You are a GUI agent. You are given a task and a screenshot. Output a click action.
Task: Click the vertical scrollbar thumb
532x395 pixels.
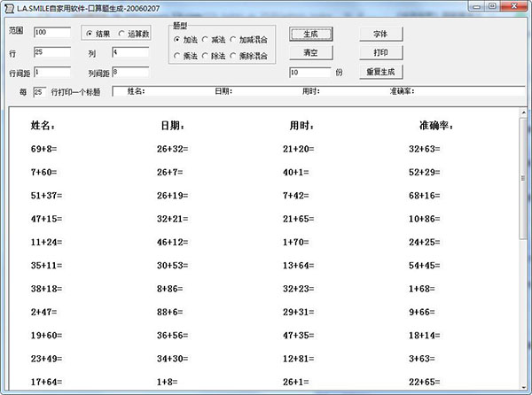point(523,179)
